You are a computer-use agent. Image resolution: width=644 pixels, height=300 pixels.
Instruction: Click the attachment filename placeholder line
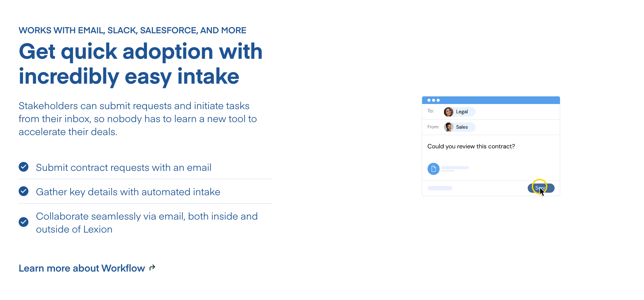tap(455, 168)
